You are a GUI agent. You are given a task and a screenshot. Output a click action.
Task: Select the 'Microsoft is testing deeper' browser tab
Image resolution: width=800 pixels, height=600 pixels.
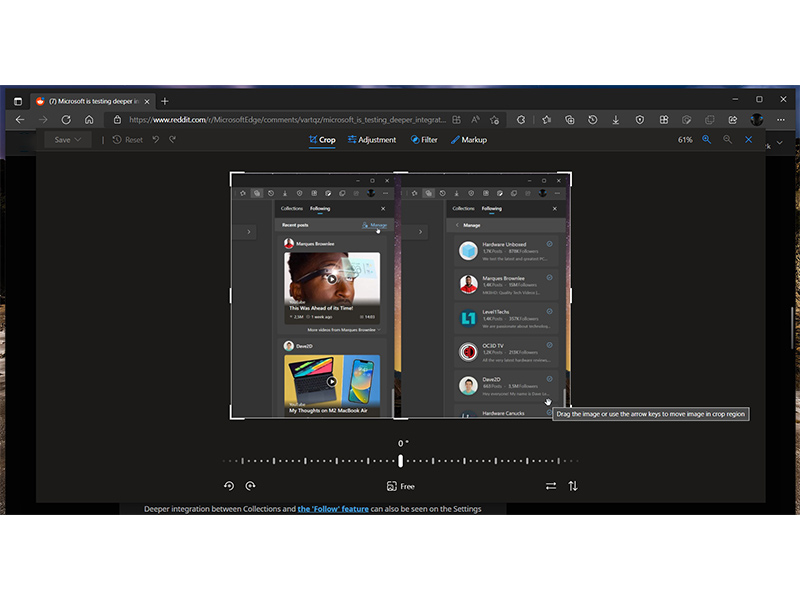click(x=93, y=102)
